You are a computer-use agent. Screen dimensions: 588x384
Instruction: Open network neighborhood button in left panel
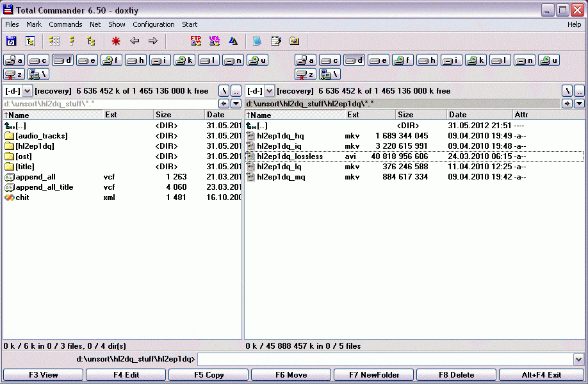[38, 74]
